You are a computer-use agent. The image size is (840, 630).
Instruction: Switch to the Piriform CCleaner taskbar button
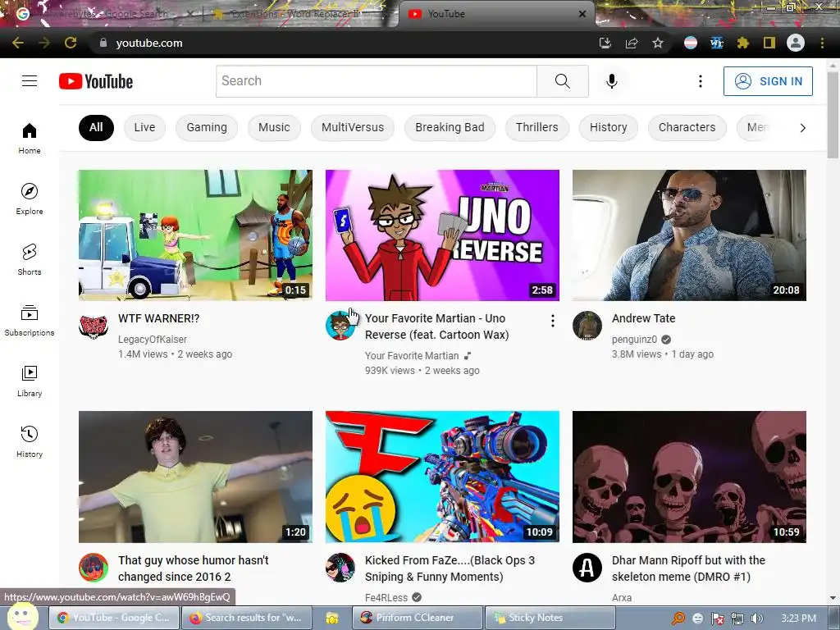click(418, 618)
